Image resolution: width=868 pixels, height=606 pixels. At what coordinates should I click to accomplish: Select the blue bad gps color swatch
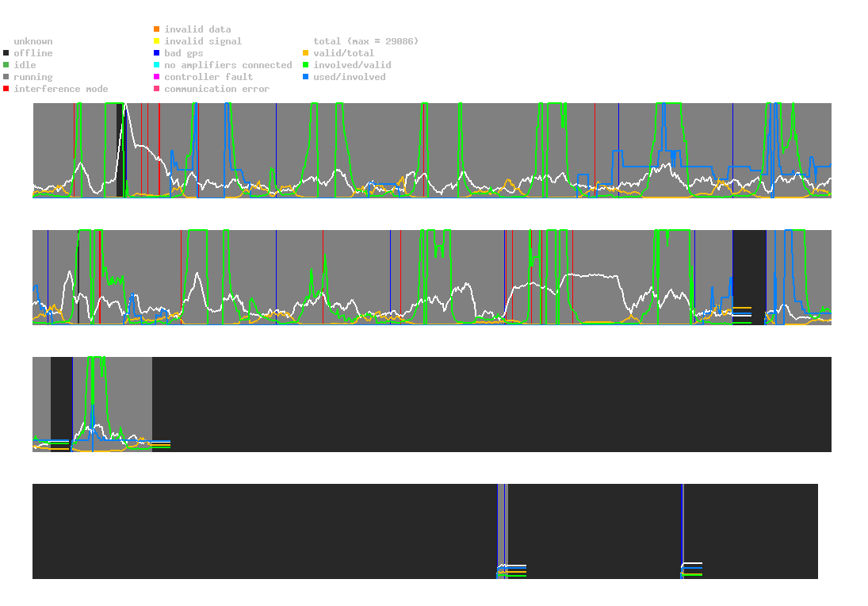157,53
